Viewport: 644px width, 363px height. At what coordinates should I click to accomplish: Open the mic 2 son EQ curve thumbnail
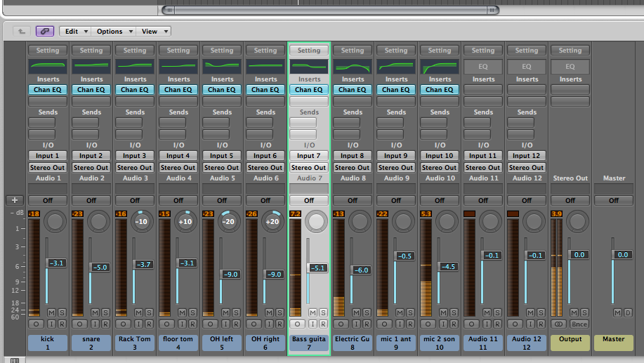pyautogui.click(x=440, y=66)
